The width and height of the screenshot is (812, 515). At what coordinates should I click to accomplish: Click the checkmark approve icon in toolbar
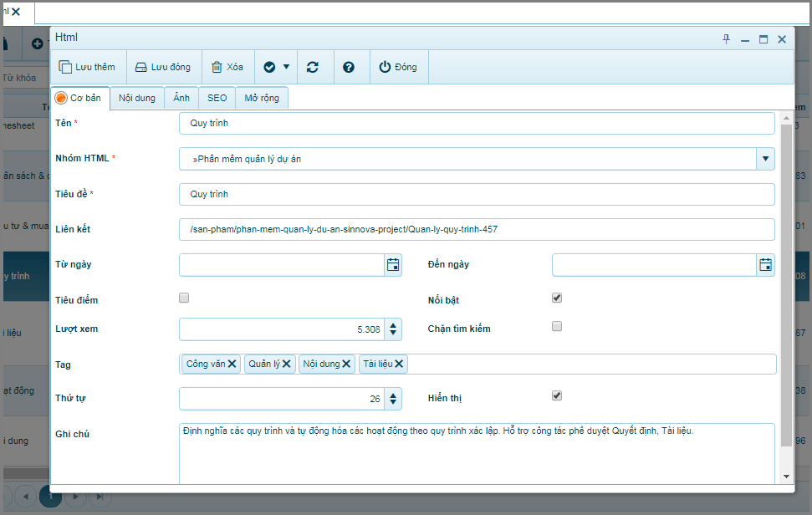(x=269, y=67)
